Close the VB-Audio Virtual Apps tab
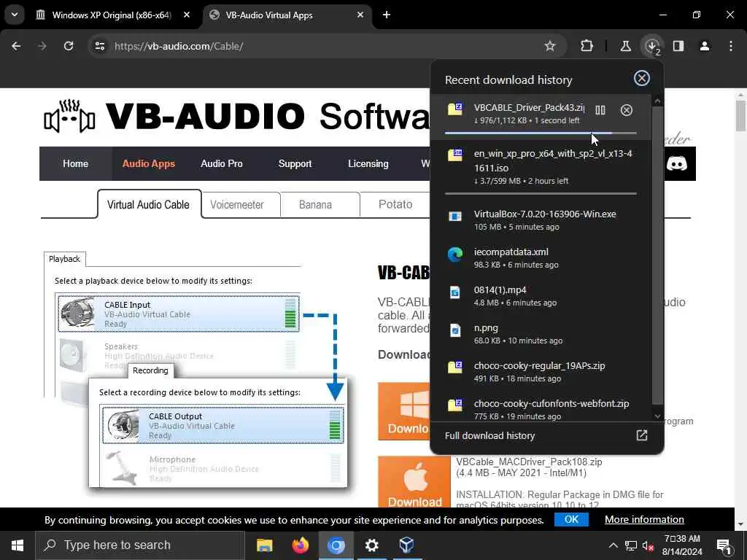The height and width of the screenshot is (560, 747). pos(360,15)
